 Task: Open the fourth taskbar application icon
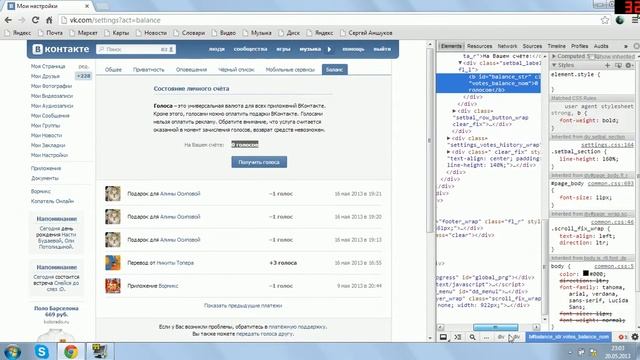[x=99, y=351]
